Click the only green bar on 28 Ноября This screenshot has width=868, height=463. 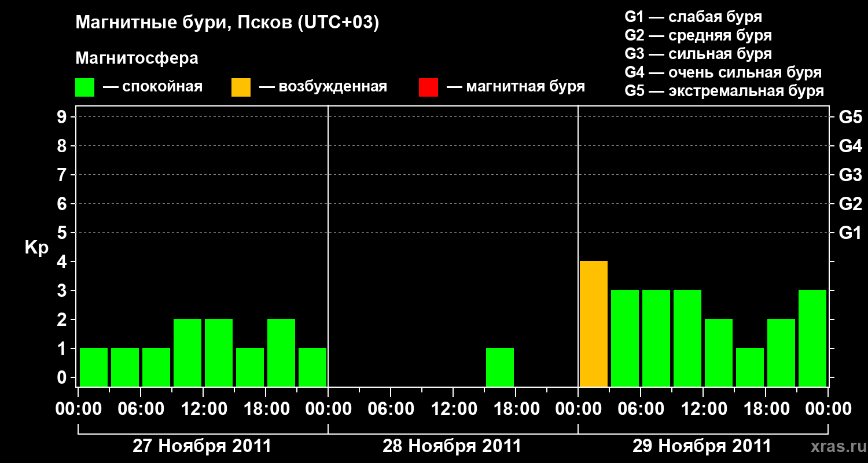coord(500,367)
